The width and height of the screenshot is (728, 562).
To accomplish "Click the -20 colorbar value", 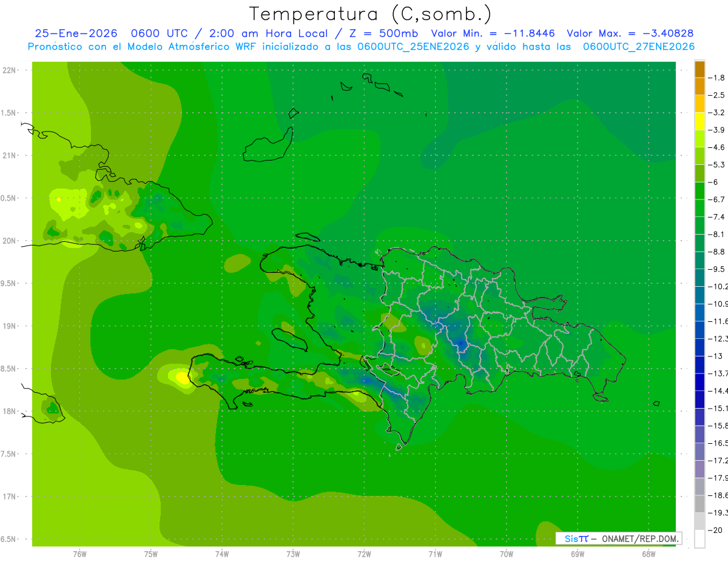I will pos(715,530).
